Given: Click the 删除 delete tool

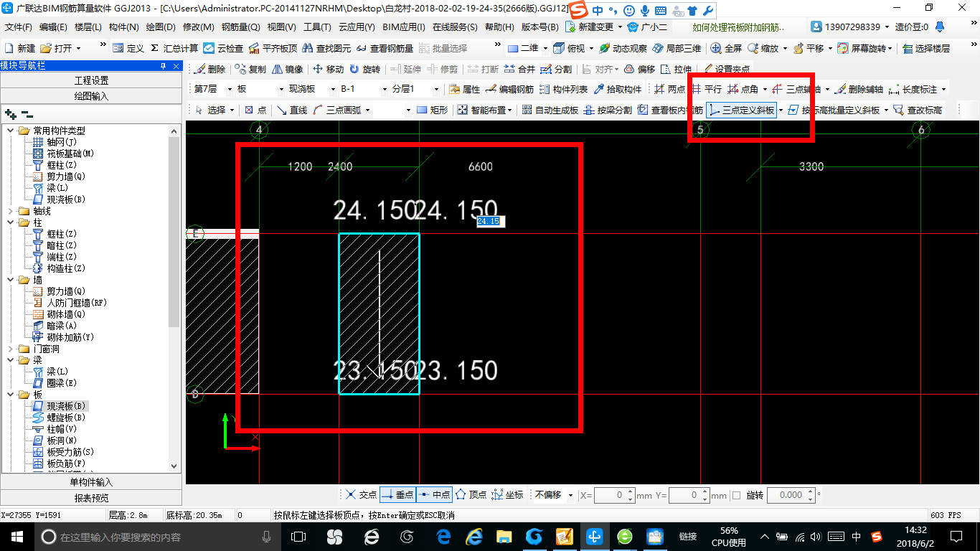Looking at the screenshot, I should (209, 70).
